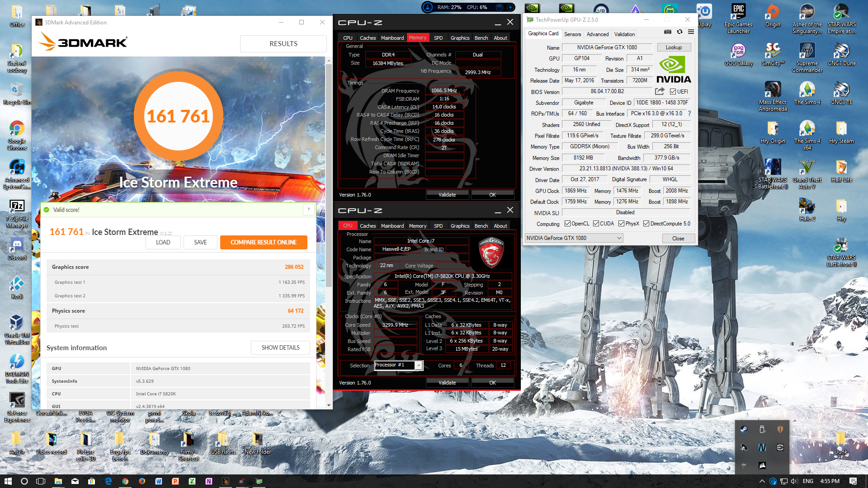This screenshot has height=488, width=868.
Task: Open the Windows Start menu
Action: pyautogui.click(x=8, y=481)
